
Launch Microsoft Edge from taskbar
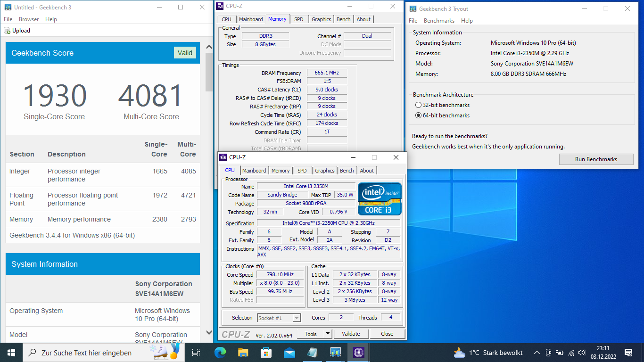click(220, 353)
